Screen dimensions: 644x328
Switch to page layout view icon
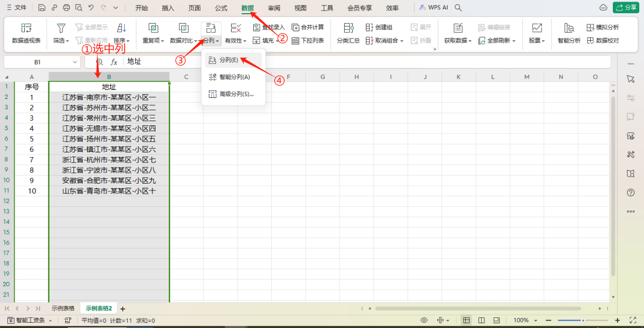(482, 320)
